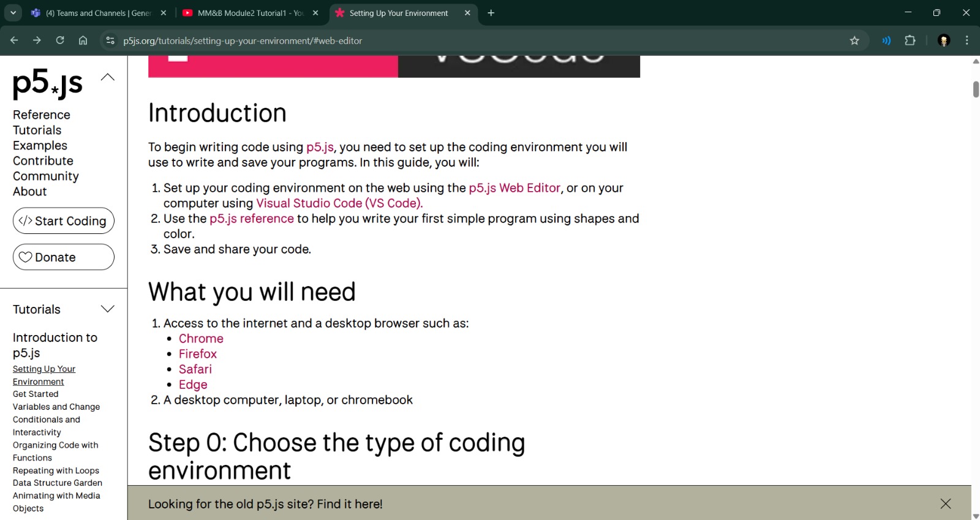Open the Reference nav item

tap(42, 115)
